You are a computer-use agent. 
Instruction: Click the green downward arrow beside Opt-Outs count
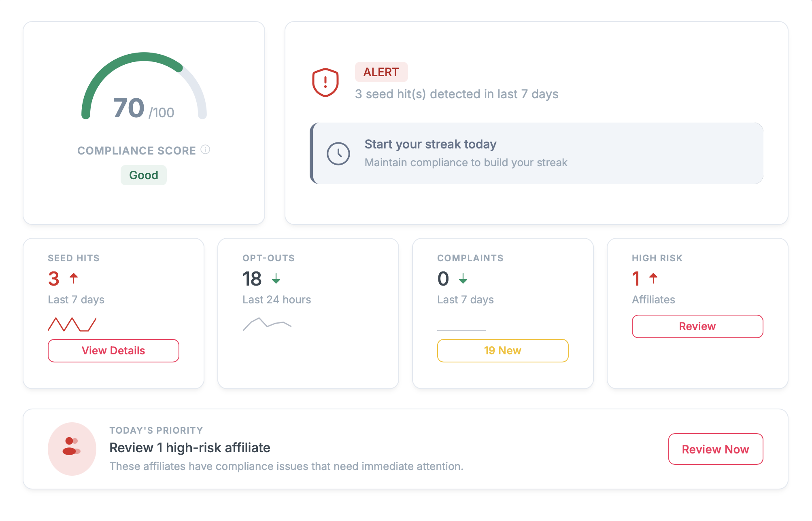[x=276, y=279]
